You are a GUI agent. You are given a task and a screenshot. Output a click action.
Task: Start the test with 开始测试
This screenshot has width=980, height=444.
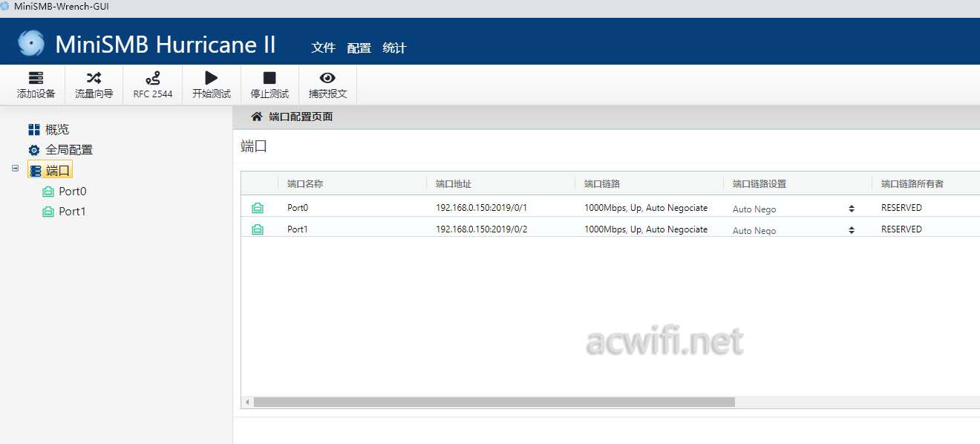[x=212, y=85]
